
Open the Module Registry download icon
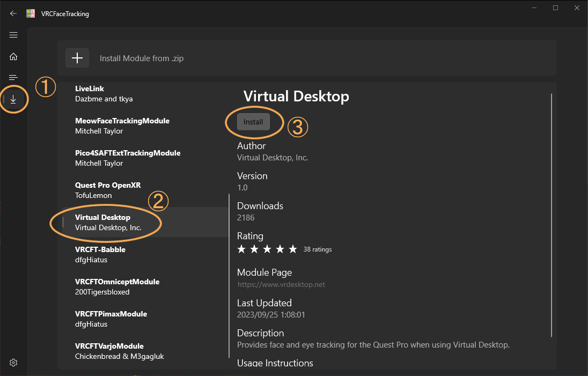[13, 99]
